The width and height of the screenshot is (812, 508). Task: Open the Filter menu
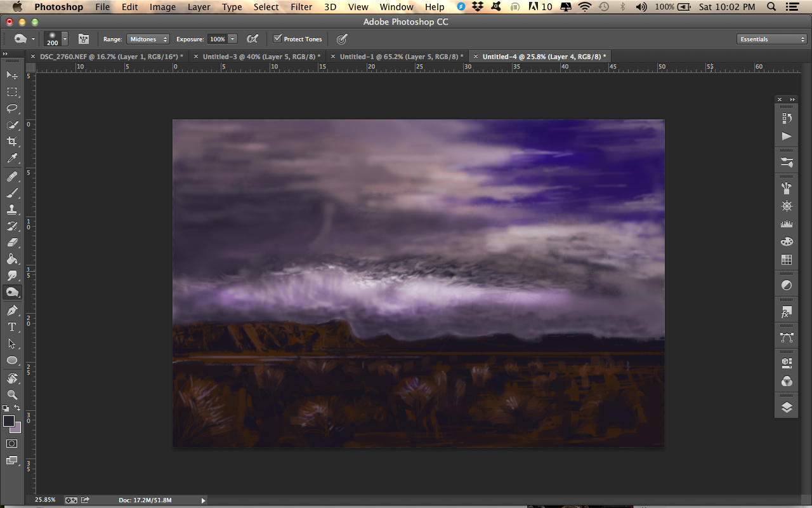[301, 7]
